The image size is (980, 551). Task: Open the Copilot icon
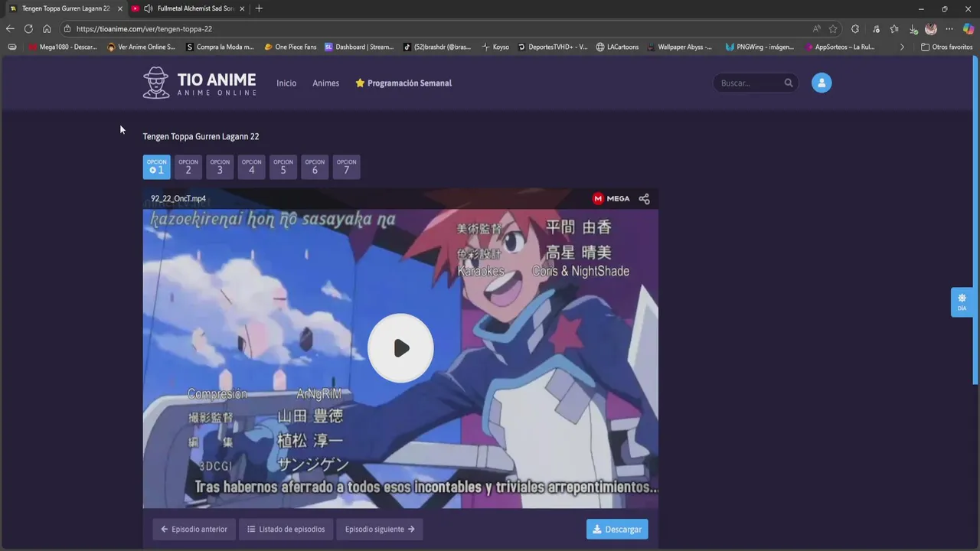tap(969, 29)
